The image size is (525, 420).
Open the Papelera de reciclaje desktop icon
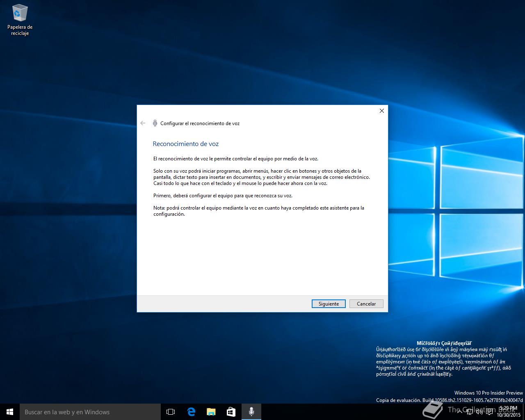point(20,20)
